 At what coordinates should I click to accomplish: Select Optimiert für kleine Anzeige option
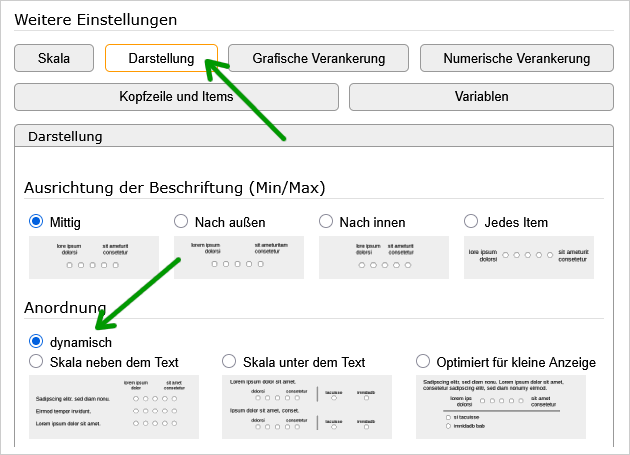(423, 361)
